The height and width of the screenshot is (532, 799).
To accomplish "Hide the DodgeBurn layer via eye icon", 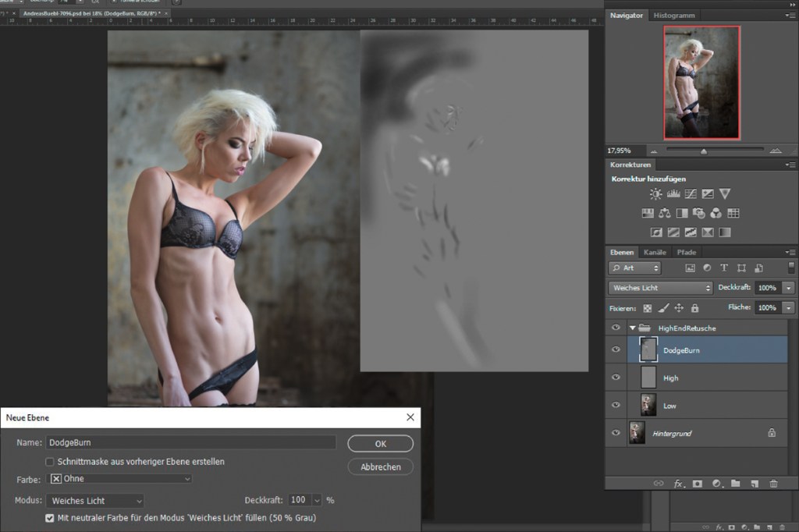I will coord(616,349).
